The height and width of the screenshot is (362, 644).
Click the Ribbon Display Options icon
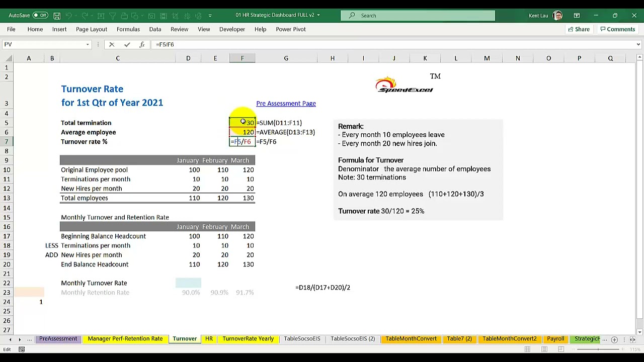[577, 16]
